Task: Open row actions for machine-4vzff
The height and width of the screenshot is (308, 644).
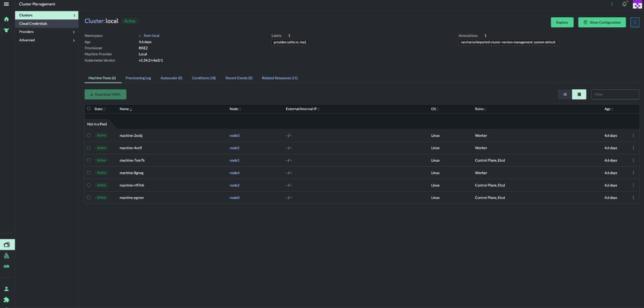Action: [x=633, y=148]
